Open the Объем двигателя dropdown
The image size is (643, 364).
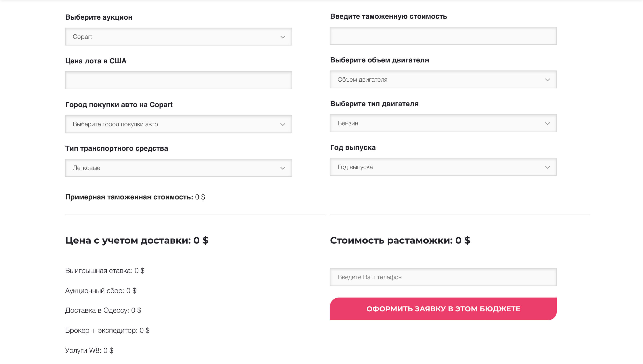[x=443, y=79]
